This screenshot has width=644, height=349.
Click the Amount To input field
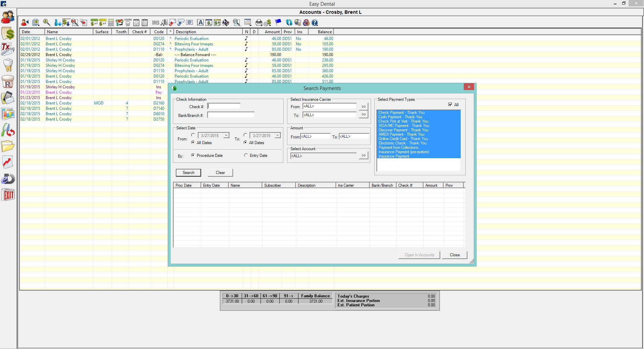[x=354, y=136]
